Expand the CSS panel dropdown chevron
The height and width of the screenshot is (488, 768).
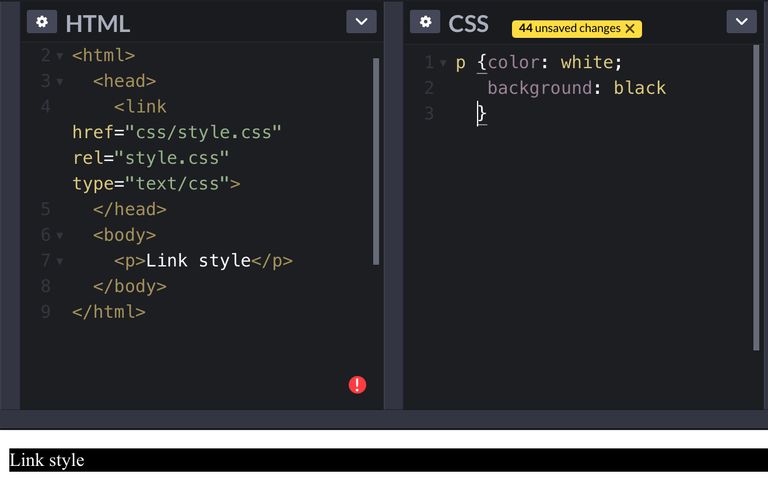(742, 22)
